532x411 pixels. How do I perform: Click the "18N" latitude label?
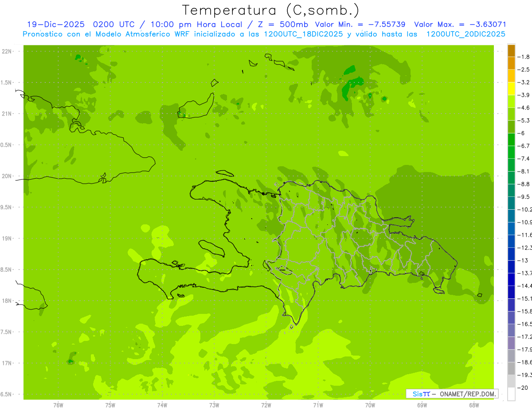(7, 301)
